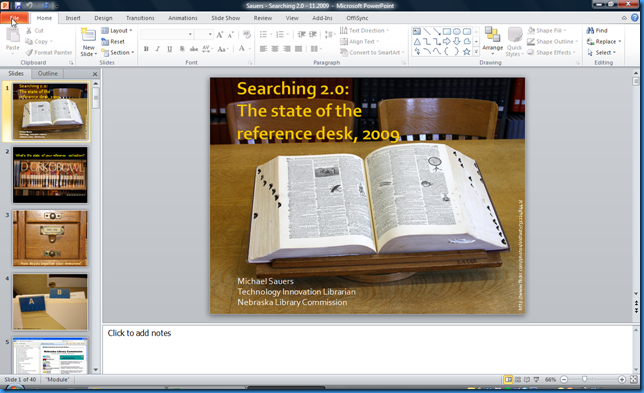Open the Layout dropdown

117,30
